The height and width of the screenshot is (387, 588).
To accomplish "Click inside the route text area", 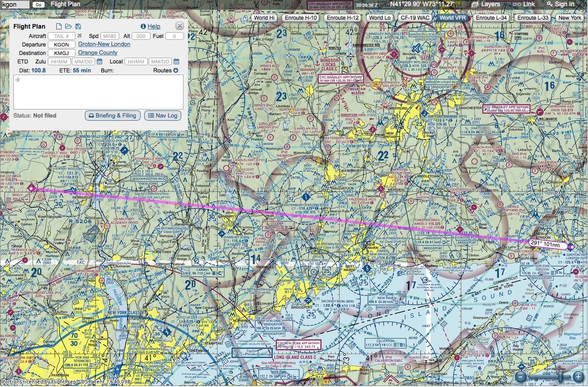I will coord(98,92).
